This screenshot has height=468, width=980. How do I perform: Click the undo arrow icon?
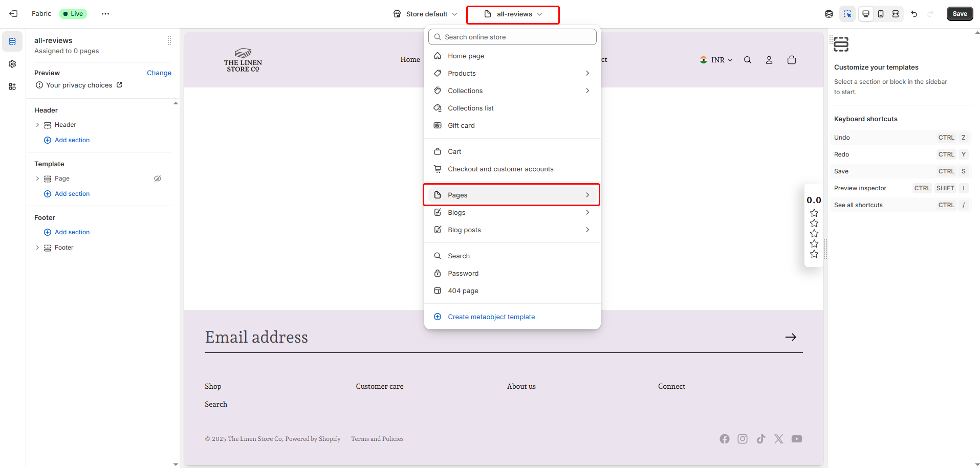click(x=914, y=14)
